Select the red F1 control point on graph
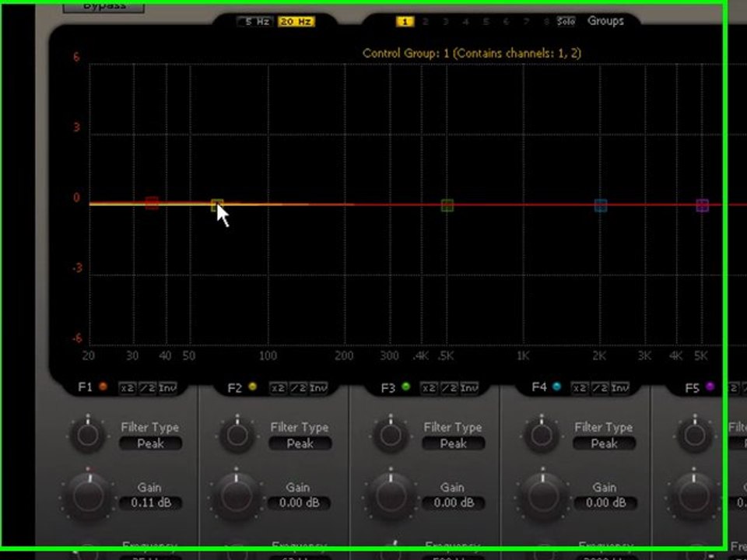 click(152, 203)
